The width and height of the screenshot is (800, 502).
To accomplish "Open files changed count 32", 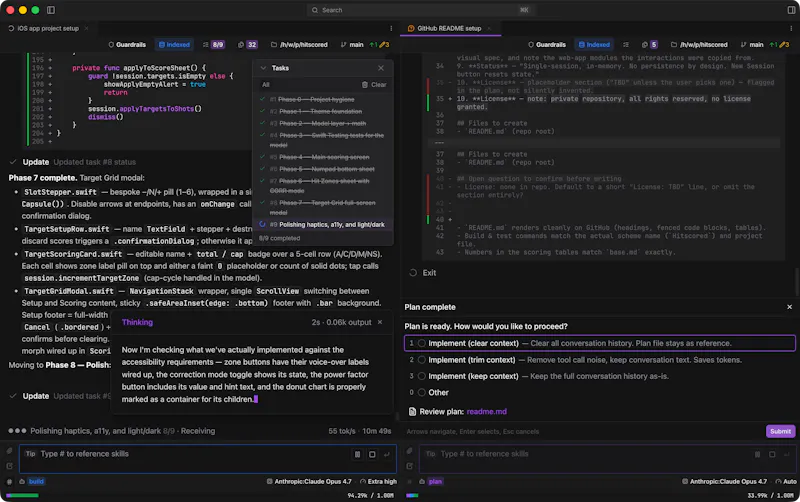I will pyautogui.click(x=247, y=45).
